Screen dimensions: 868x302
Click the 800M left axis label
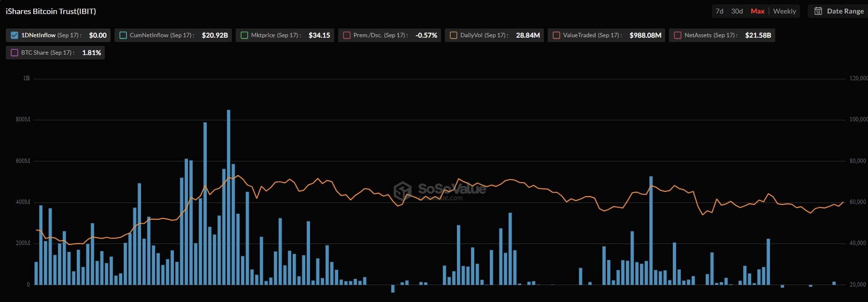pos(23,119)
